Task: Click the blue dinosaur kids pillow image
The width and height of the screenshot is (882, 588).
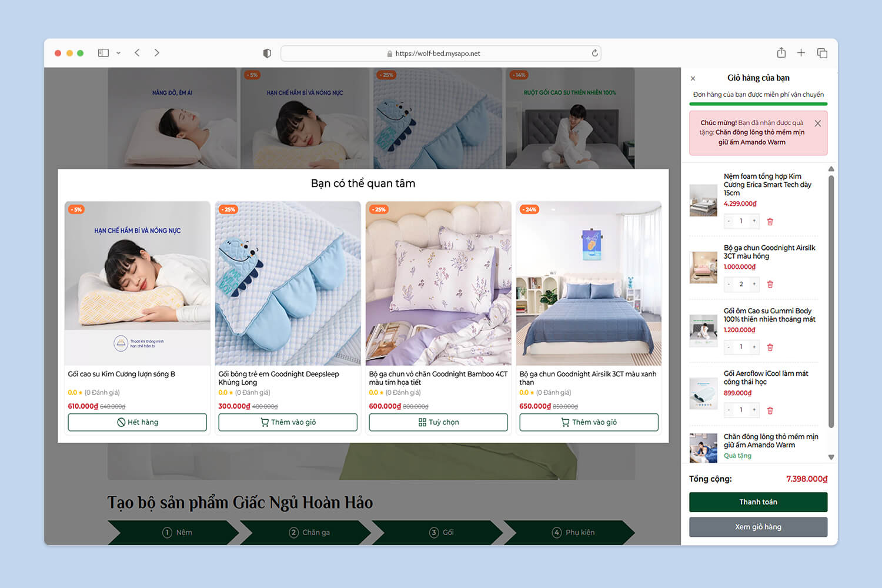Action: tap(288, 283)
